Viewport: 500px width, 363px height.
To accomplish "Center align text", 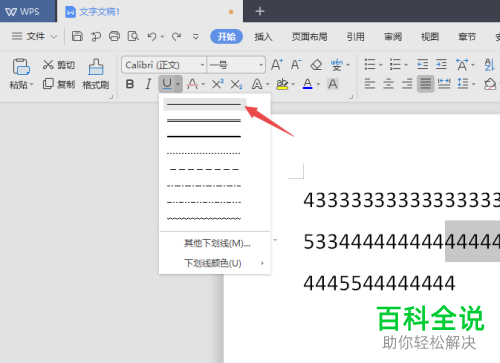I will click(x=388, y=84).
